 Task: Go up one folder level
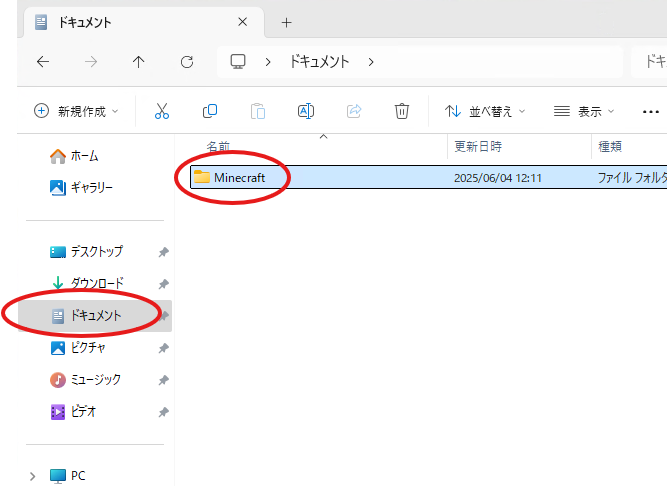[x=138, y=62]
